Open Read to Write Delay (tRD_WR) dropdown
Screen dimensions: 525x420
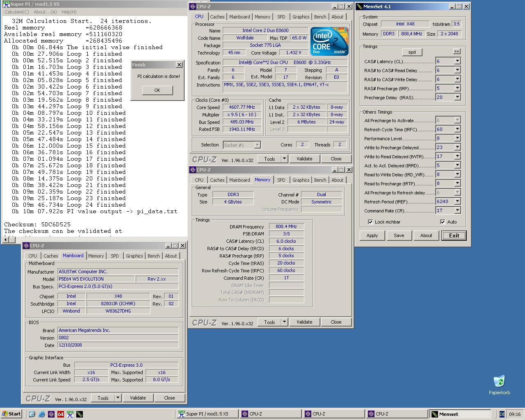(457, 174)
